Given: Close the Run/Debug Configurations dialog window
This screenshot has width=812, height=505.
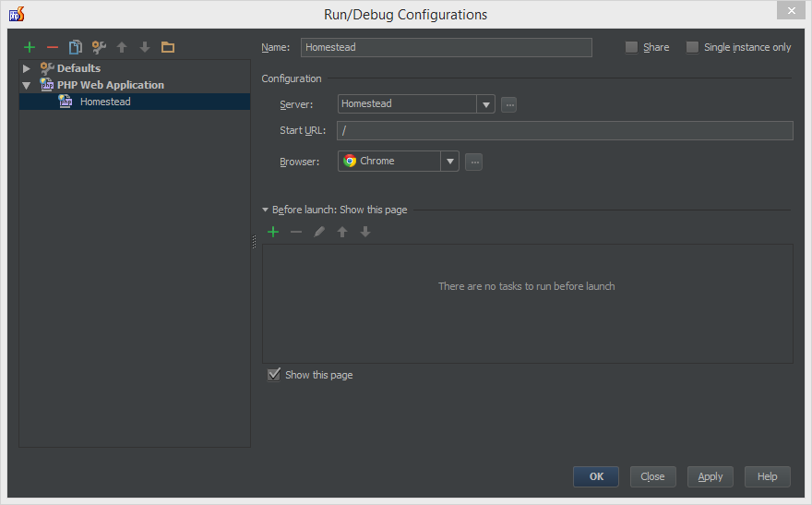Looking at the screenshot, I should 792,10.
